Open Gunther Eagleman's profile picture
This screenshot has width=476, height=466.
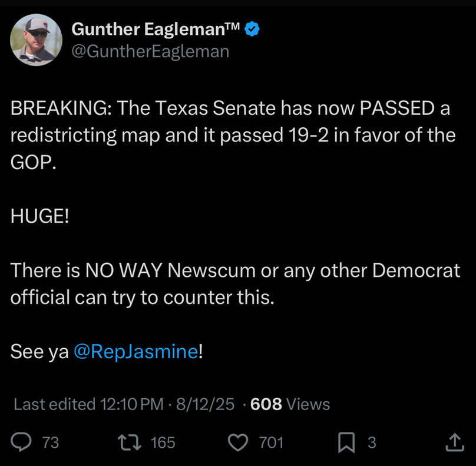[x=36, y=40]
